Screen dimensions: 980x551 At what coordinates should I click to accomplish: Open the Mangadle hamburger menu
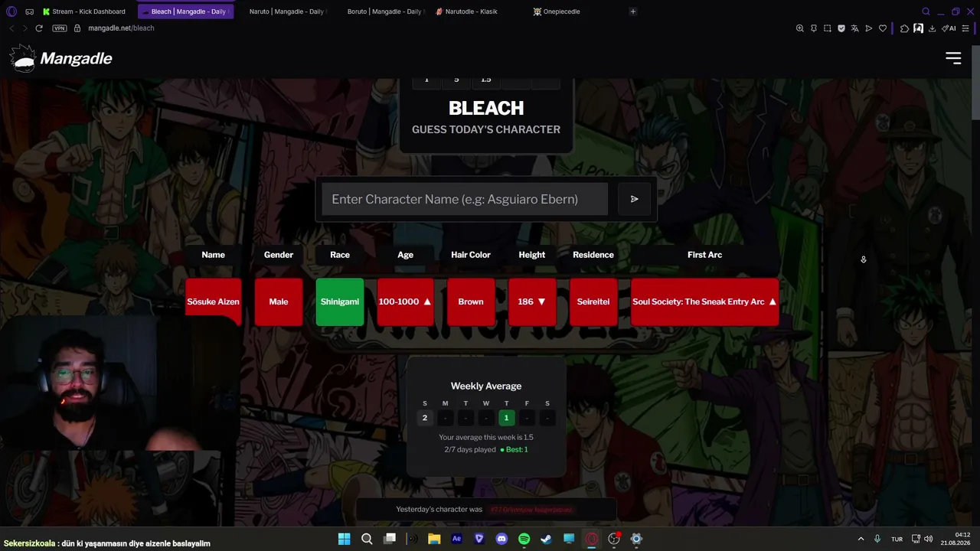click(953, 58)
